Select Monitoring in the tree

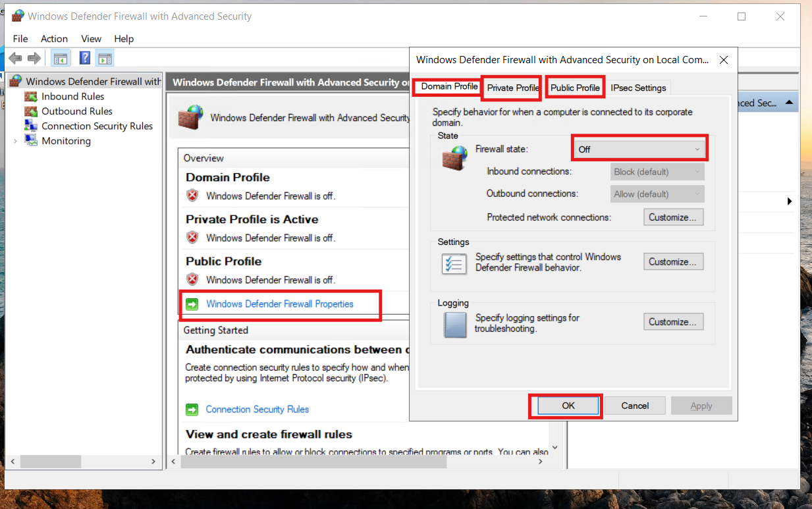66,141
